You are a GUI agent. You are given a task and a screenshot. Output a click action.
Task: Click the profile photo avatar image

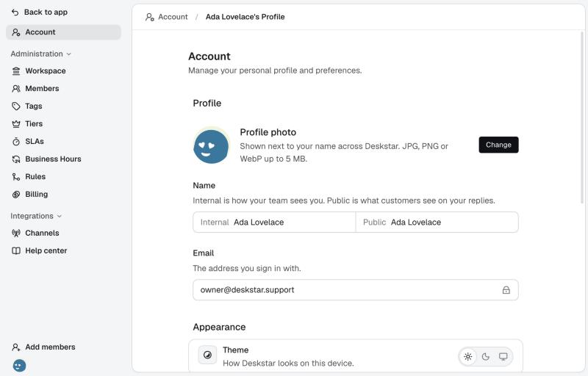pos(211,146)
